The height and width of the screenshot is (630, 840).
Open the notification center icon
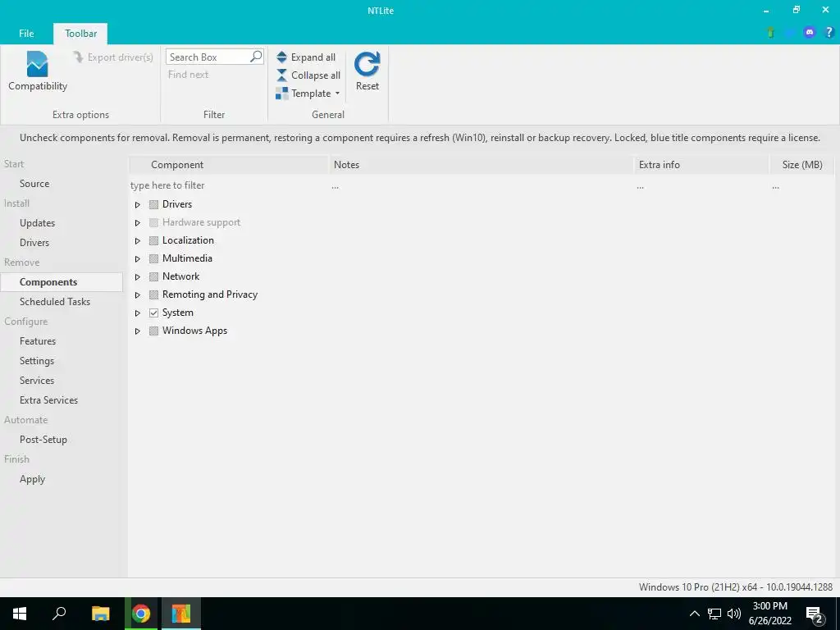click(x=814, y=614)
